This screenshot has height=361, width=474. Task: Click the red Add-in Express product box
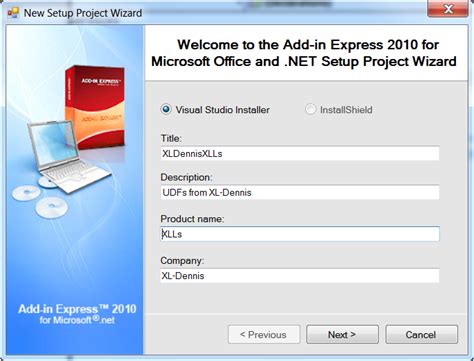pyautogui.click(x=95, y=107)
